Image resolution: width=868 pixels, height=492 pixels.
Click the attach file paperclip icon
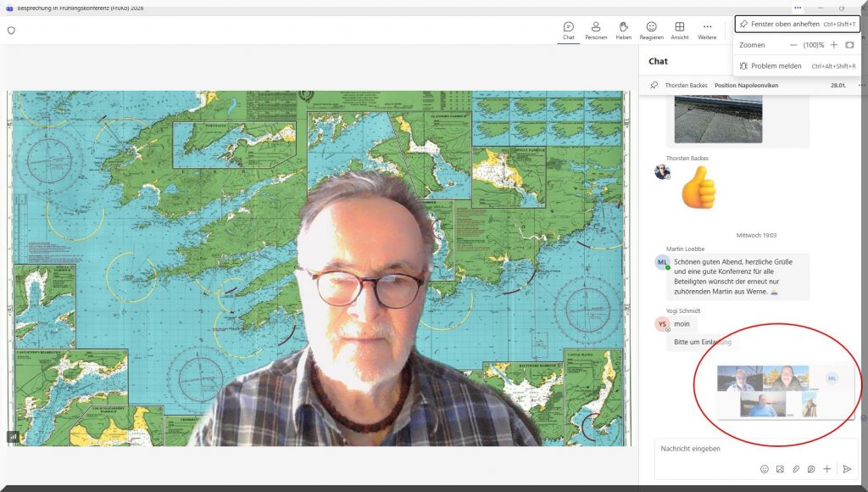[x=796, y=469]
